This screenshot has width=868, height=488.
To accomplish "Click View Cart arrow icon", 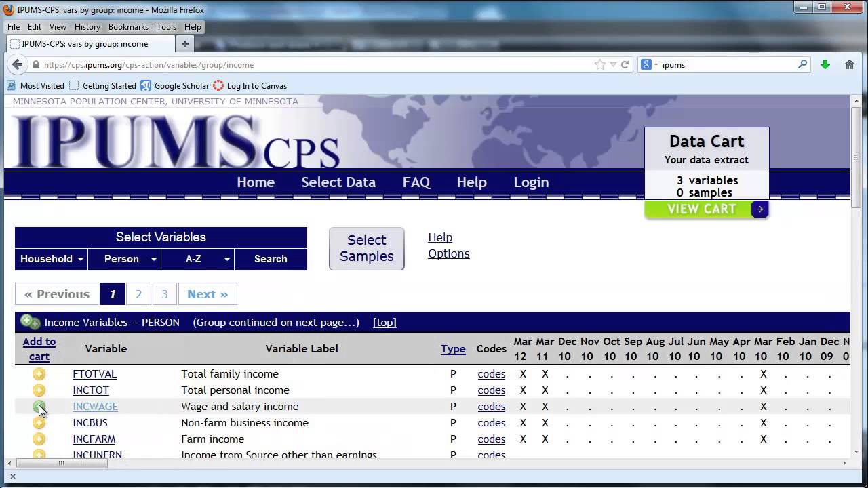I will pos(760,209).
